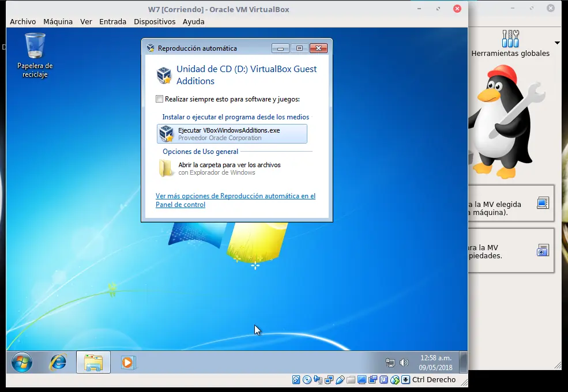
Task: Click the network adapters indicator in VirtualBox status bar
Action: (x=329, y=380)
